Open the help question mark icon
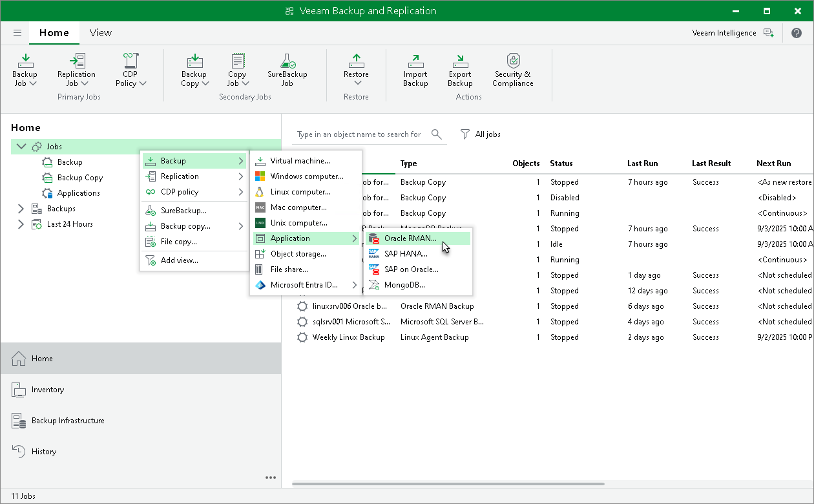Screen dimensions: 814x504 click(x=796, y=33)
